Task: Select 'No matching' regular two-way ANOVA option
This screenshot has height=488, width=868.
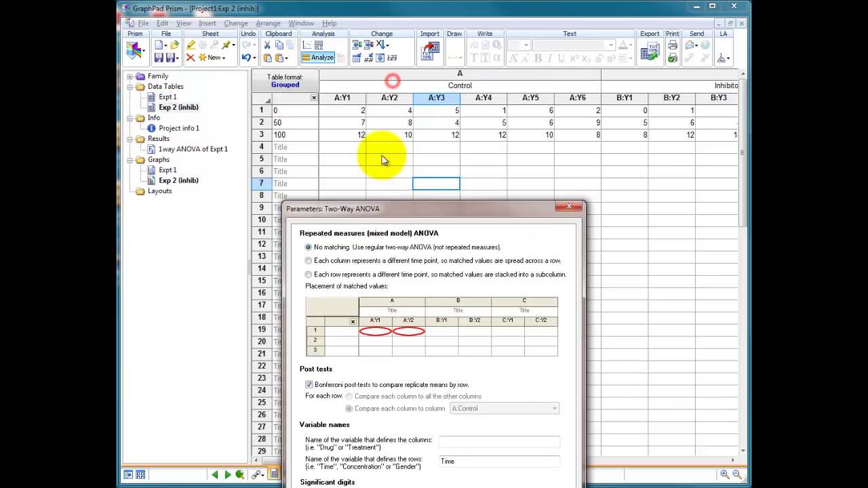Action: [309, 247]
